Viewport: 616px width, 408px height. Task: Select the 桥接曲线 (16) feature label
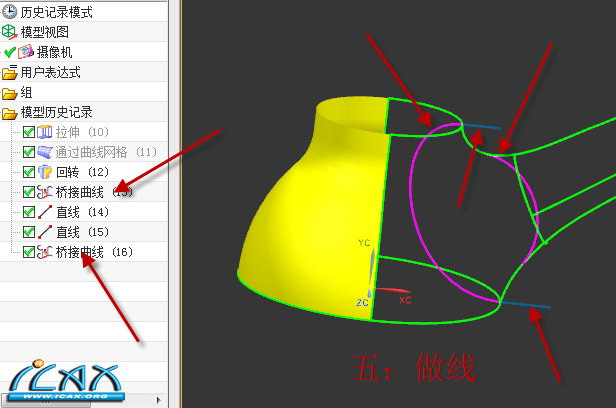[94, 252]
